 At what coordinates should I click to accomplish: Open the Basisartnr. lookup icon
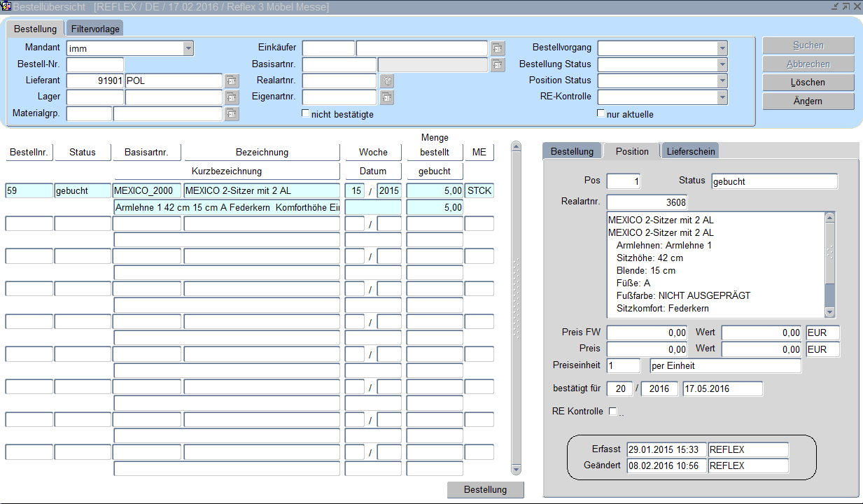(x=497, y=65)
